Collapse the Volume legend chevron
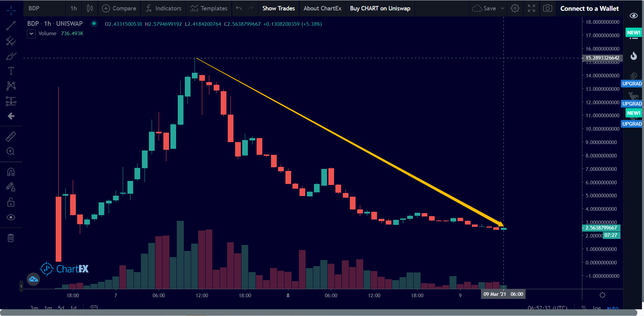644x316 pixels. (x=31, y=34)
